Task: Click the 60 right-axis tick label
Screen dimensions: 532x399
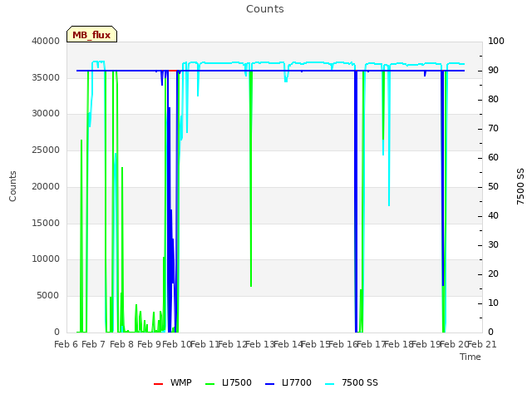Action: click(493, 157)
